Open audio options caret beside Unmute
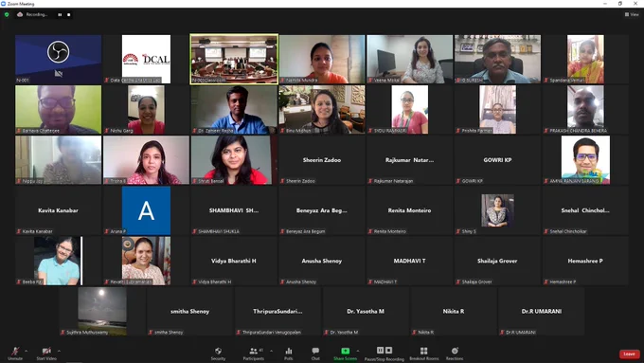This screenshot has height=363, width=644. click(x=27, y=351)
